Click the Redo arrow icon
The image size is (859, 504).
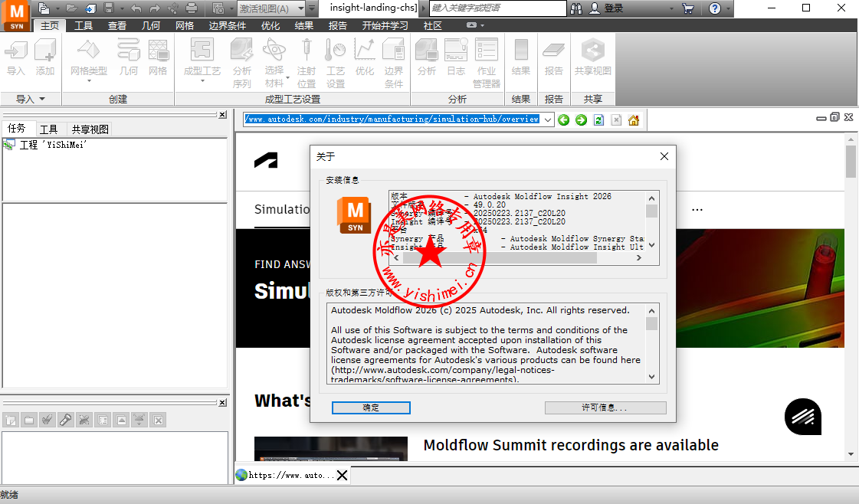click(x=155, y=8)
